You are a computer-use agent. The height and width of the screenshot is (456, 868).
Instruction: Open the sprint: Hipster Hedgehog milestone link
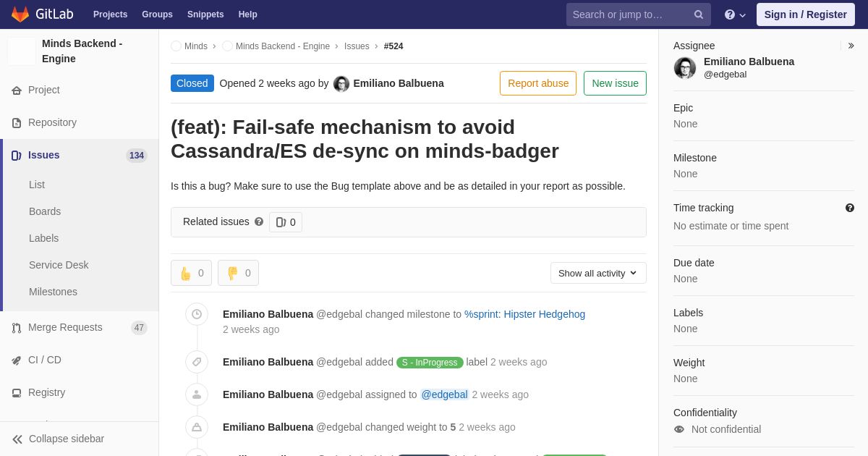pos(524,314)
